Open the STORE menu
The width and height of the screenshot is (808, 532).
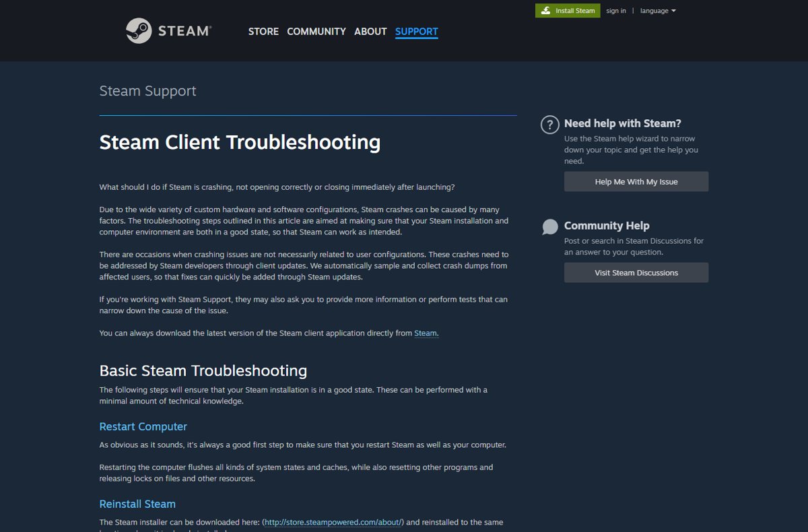click(263, 32)
